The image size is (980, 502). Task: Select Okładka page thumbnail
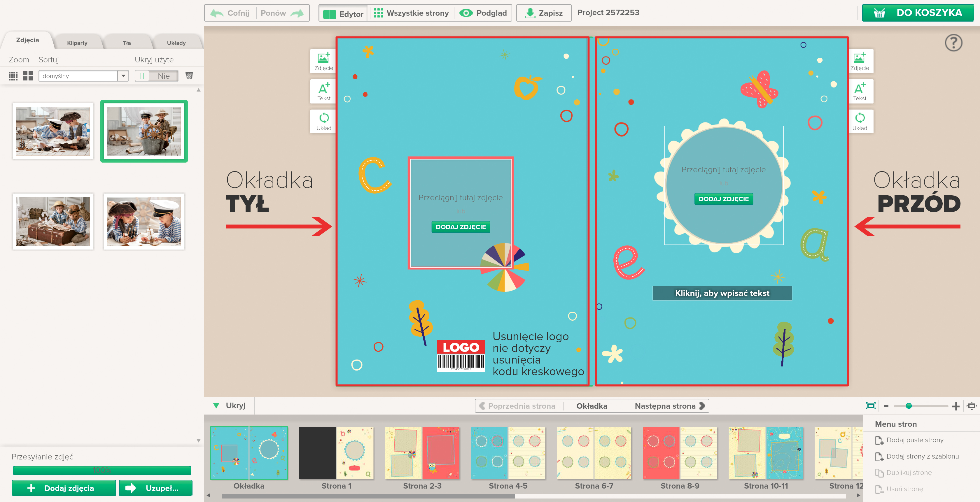[x=249, y=452]
